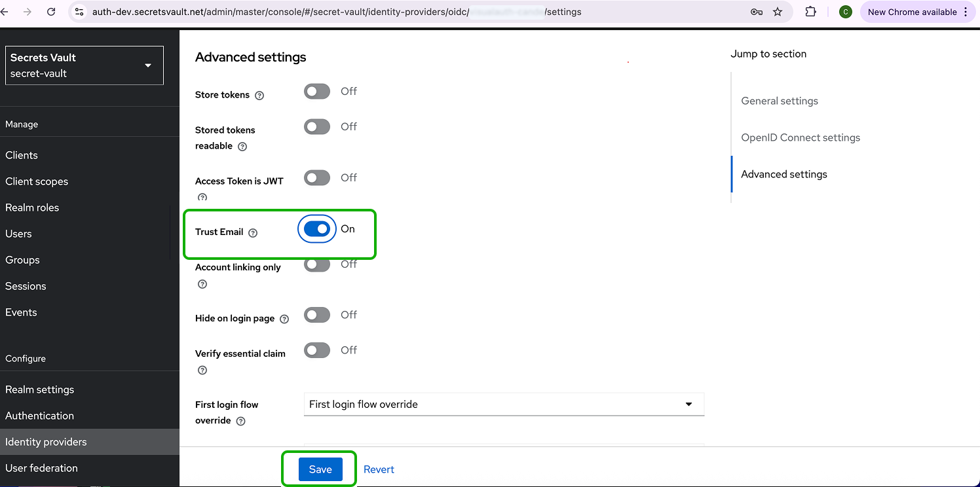Turn off the Trust Email switch
The width and height of the screenshot is (980, 487).
click(x=317, y=229)
